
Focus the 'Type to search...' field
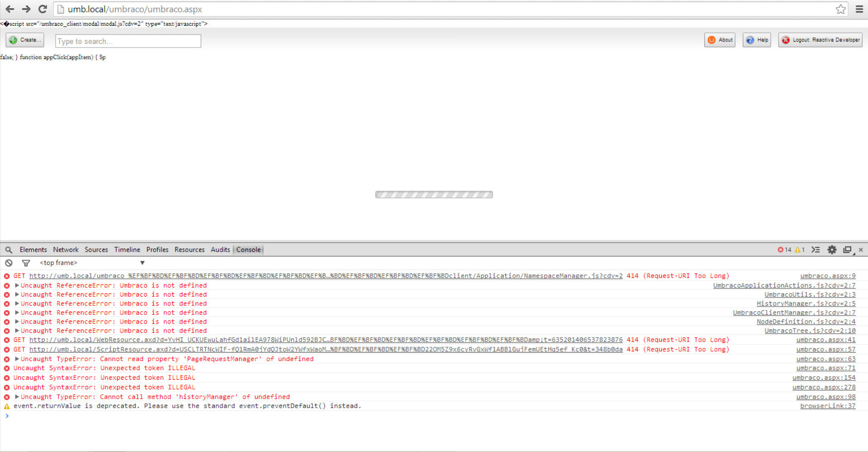click(x=128, y=41)
